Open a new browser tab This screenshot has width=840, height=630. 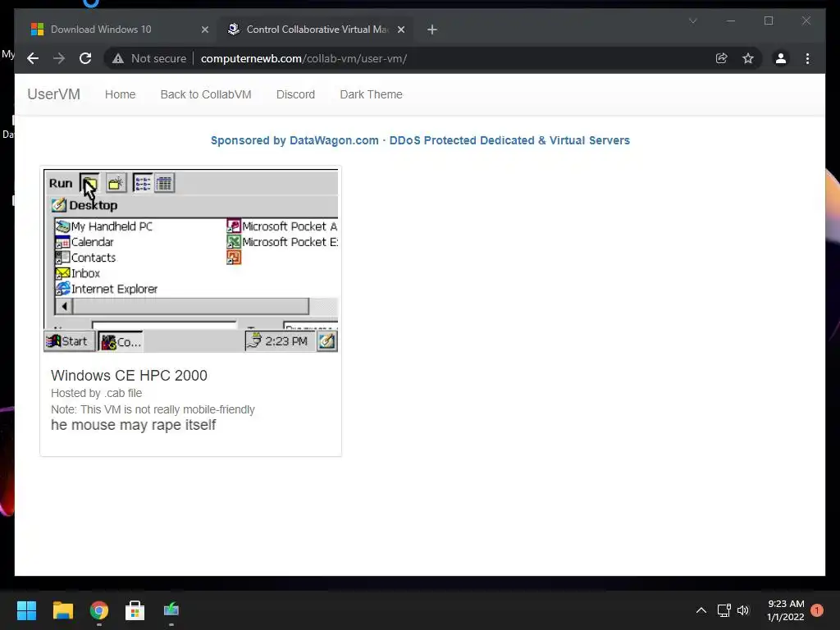tap(432, 30)
